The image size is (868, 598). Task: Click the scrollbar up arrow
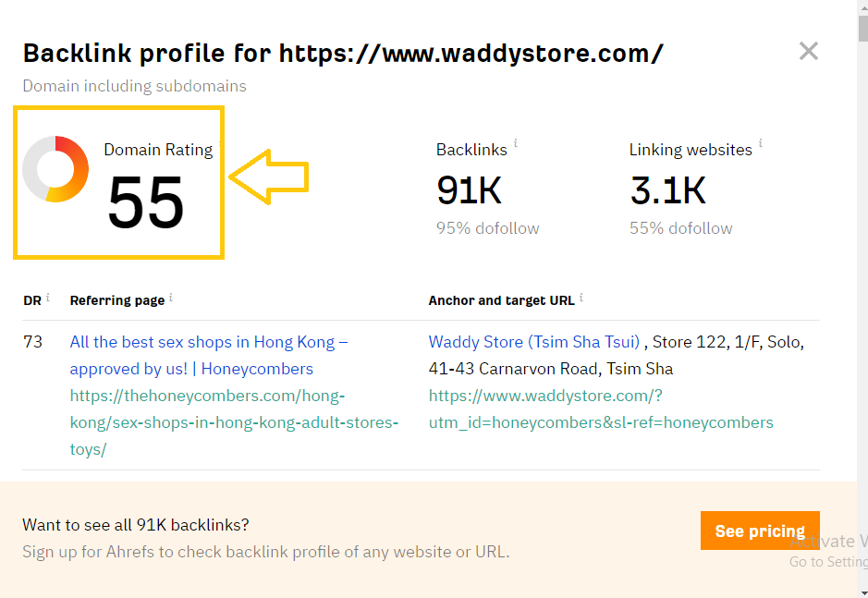point(862,8)
